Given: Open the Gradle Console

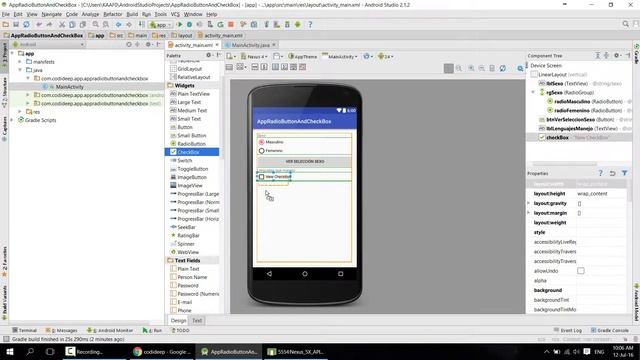Looking at the screenshot, I should tap(610, 330).
